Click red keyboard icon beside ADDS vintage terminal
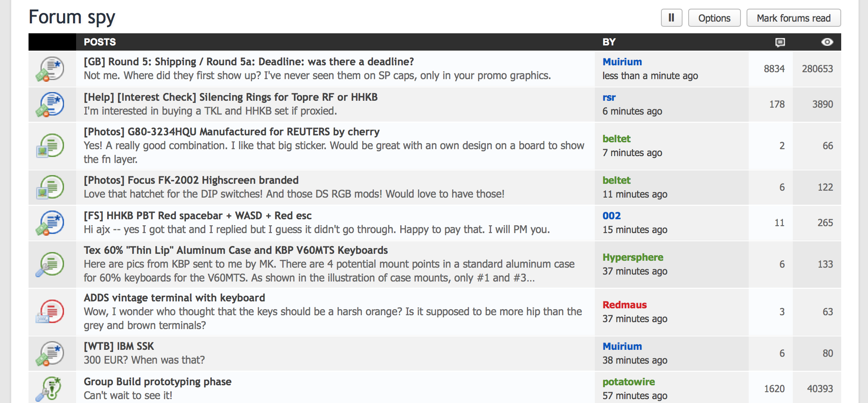The image size is (868, 403). 51,312
